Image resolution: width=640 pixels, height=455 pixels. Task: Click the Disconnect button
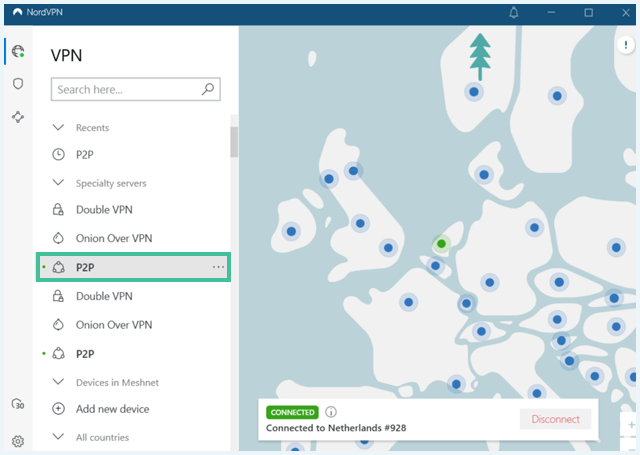click(555, 419)
